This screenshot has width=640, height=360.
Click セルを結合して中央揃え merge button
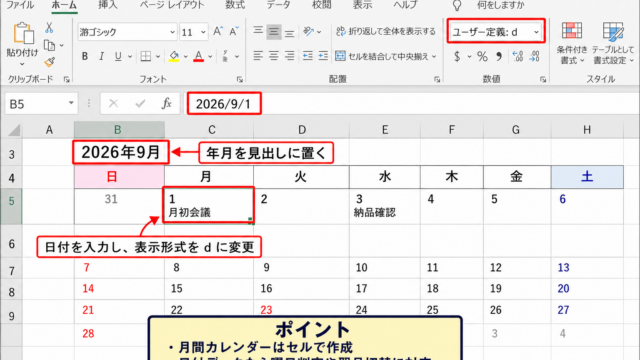point(382,56)
